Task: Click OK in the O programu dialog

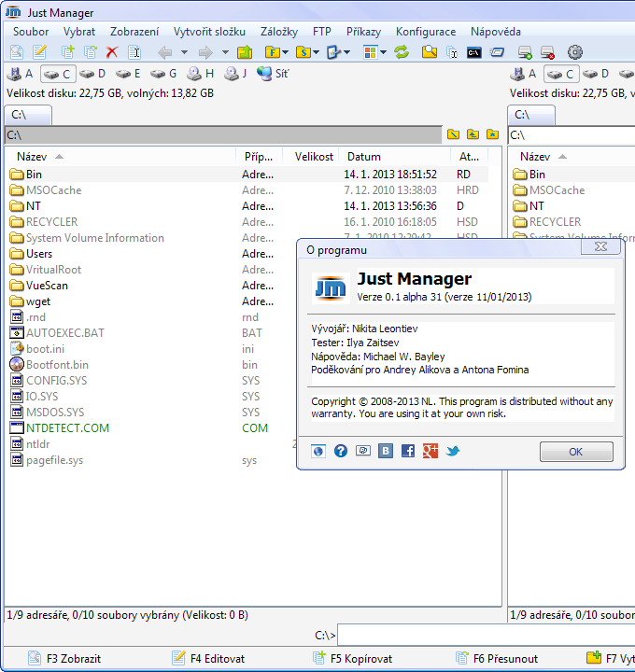Action: (576, 452)
